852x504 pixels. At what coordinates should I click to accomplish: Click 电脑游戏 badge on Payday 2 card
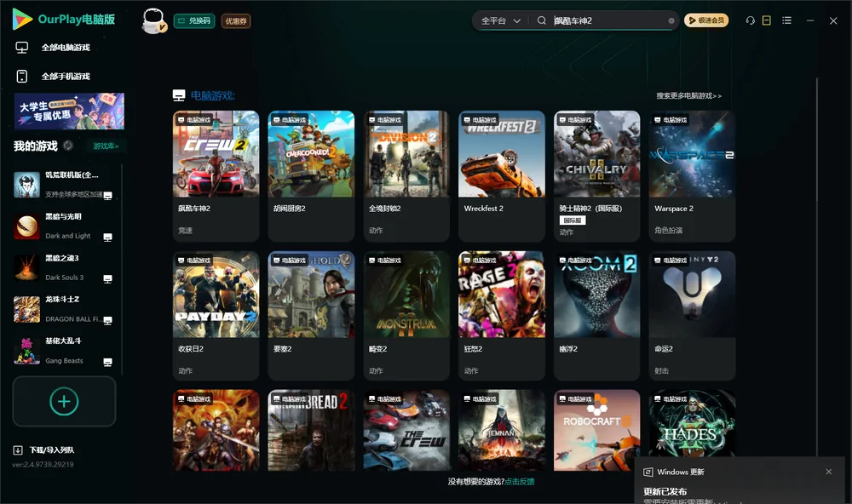[x=193, y=261]
